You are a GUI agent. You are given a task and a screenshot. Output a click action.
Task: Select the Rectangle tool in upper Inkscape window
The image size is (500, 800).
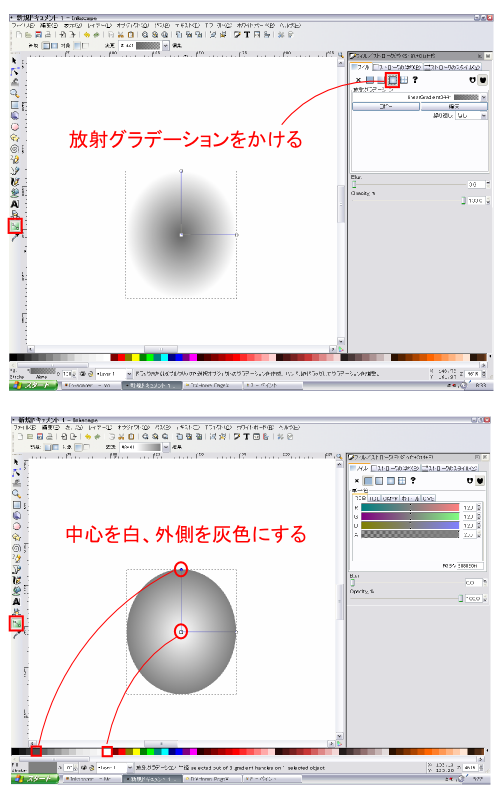[14, 105]
